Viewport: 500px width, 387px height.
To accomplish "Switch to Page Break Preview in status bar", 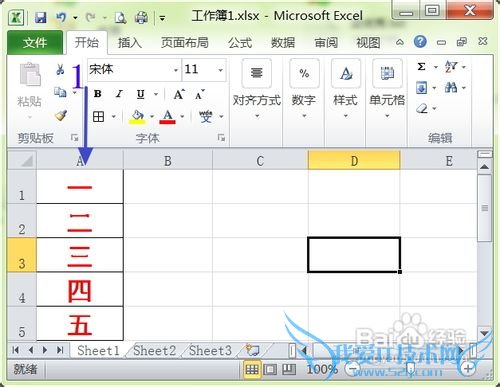I will 289,369.
